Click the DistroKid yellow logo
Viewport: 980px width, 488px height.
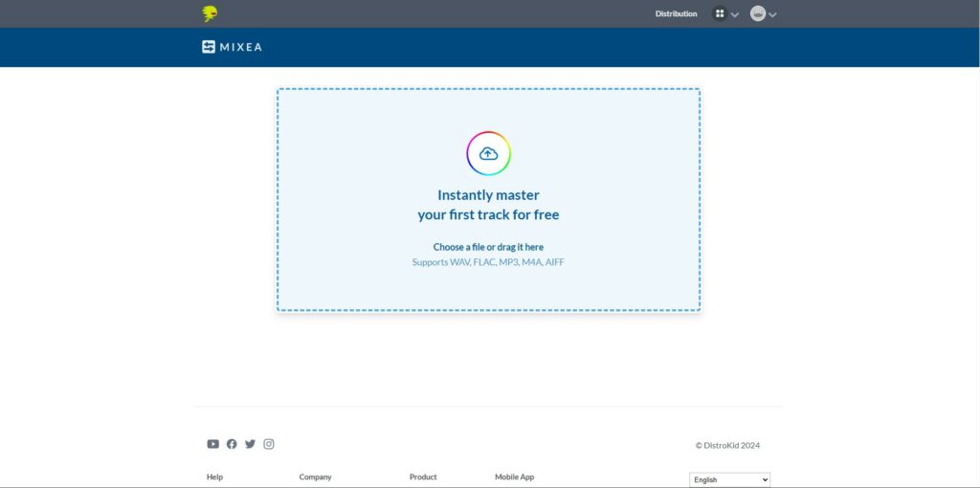(210, 13)
